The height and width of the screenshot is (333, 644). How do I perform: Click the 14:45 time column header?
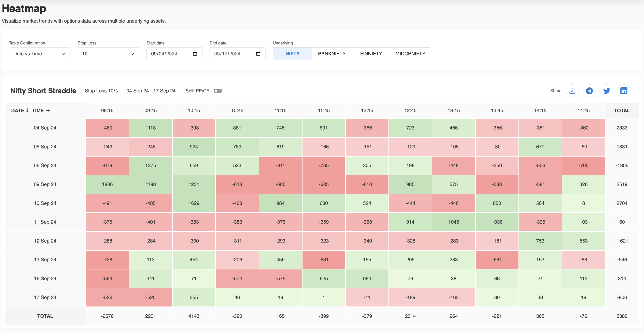[584, 111]
